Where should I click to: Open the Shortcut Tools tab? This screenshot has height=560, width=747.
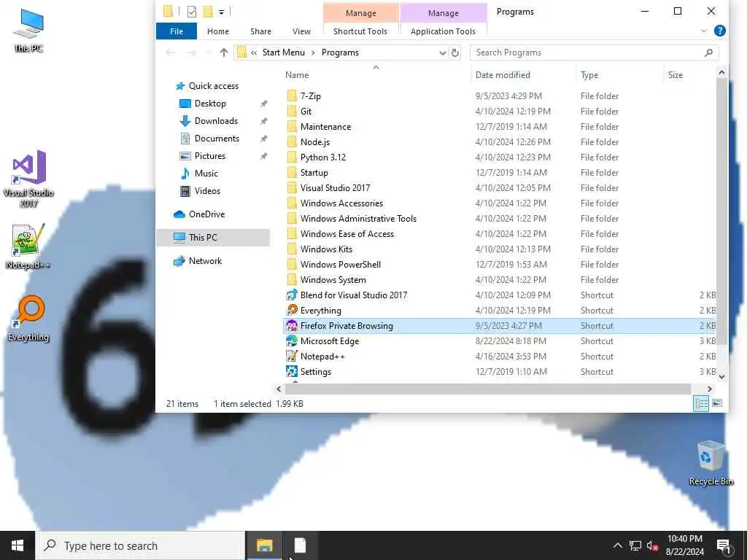pos(360,31)
